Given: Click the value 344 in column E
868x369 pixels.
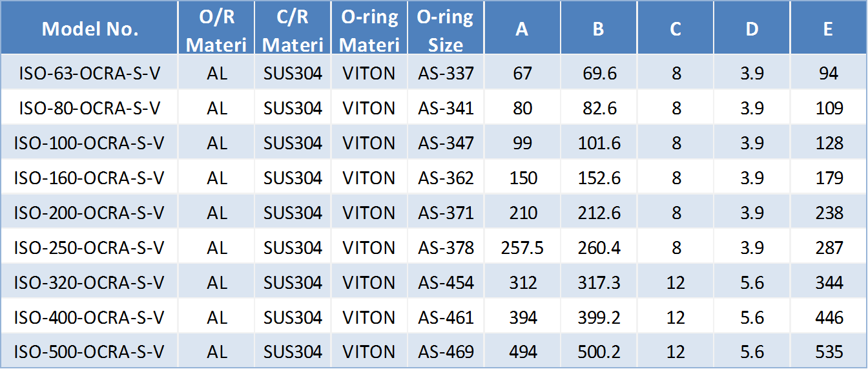Looking at the screenshot, I should pyautogui.click(x=829, y=282).
